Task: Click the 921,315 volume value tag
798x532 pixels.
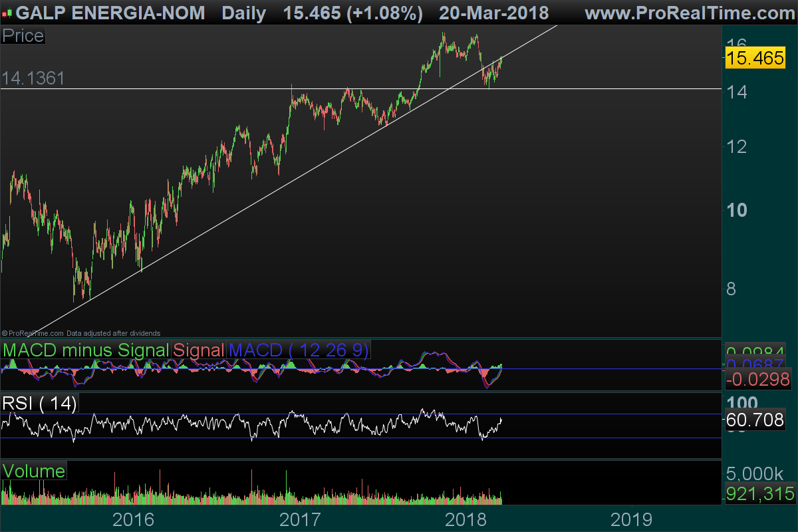Action: click(x=759, y=493)
